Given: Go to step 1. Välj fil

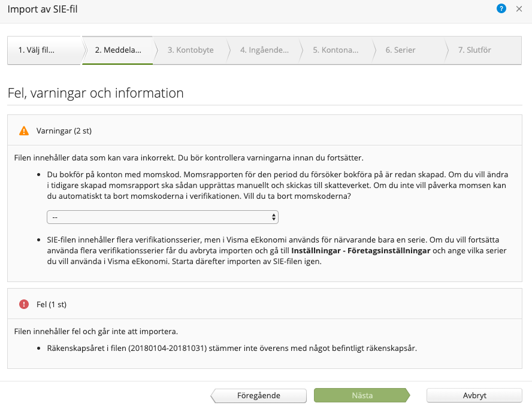Looking at the screenshot, I should (45, 50).
